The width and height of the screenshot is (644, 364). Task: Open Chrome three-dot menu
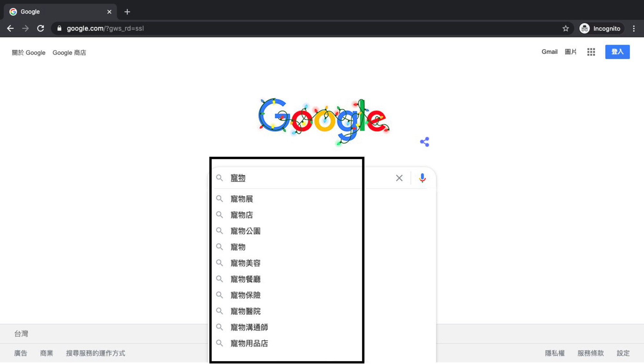(x=634, y=28)
